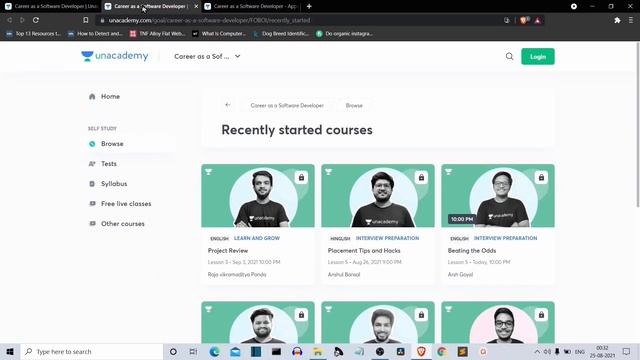Image resolution: width=640 pixels, height=360 pixels.
Task: Click educator name Arsh Goyal
Action: (460, 274)
